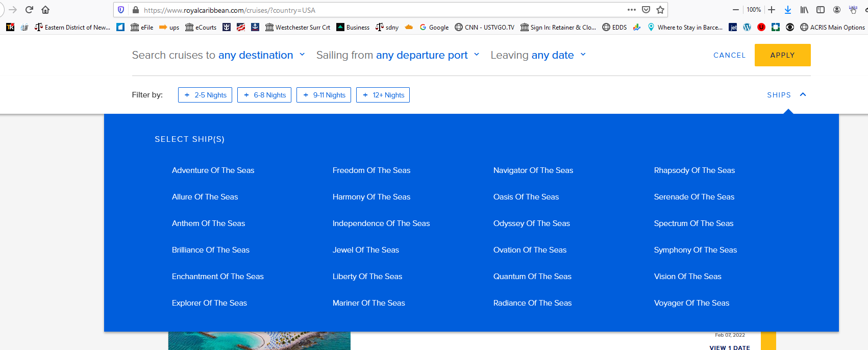Open the any destination dropdown

(x=261, y=55)
